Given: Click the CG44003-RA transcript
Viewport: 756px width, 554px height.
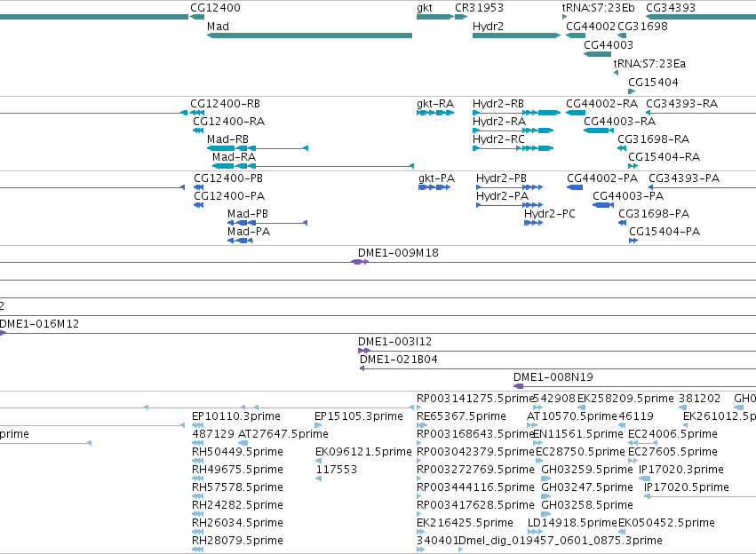Looking at the screenshot, I should [x=599, y=131].
